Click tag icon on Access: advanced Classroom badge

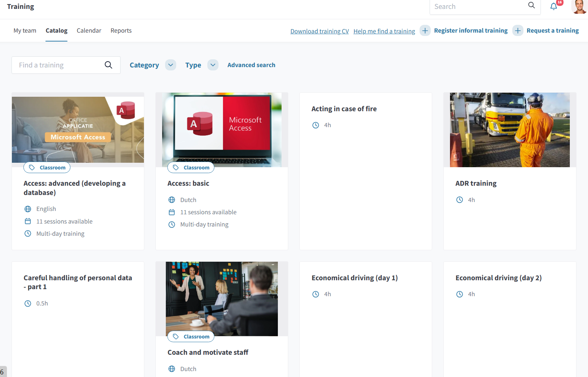click(x=32, y=168)
